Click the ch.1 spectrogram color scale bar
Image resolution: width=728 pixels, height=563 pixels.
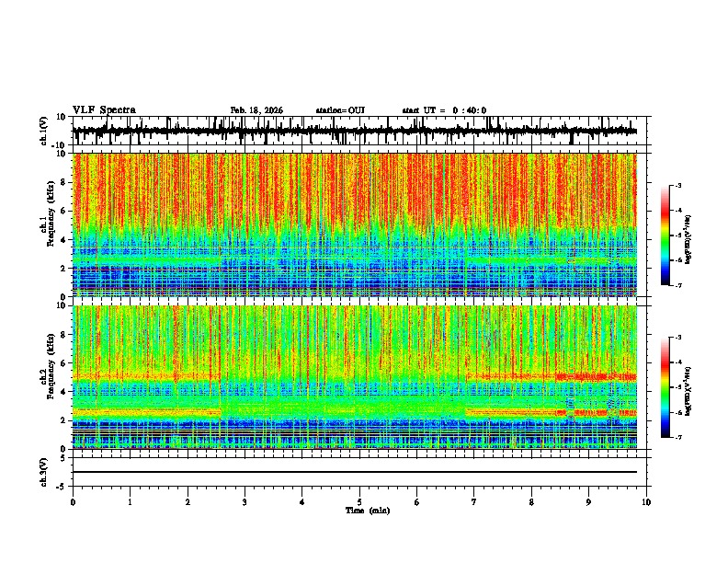click(x=665, y=236)
